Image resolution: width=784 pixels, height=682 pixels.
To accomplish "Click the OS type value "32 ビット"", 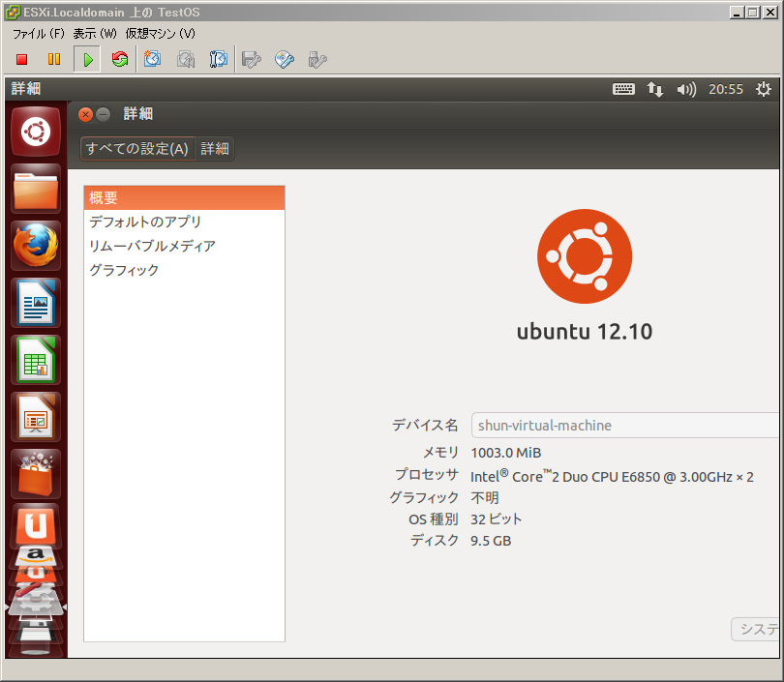I will click(x=496, y=519).
